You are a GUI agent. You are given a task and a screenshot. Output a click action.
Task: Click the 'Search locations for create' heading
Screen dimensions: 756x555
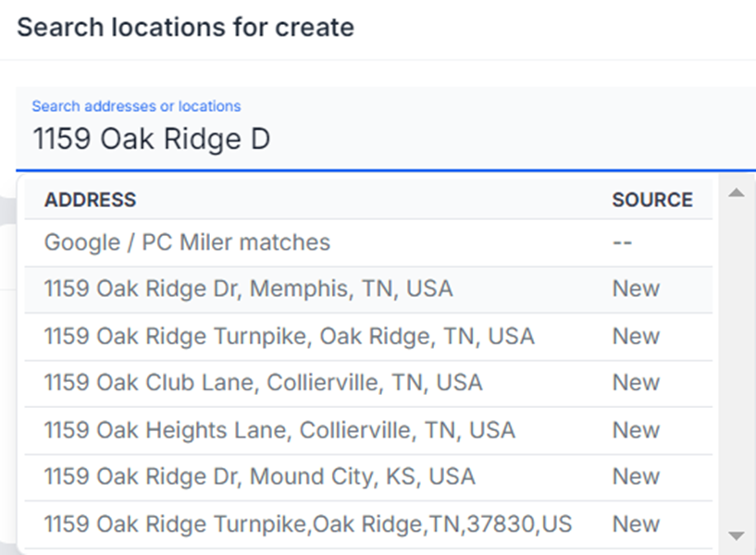(185, 27)
